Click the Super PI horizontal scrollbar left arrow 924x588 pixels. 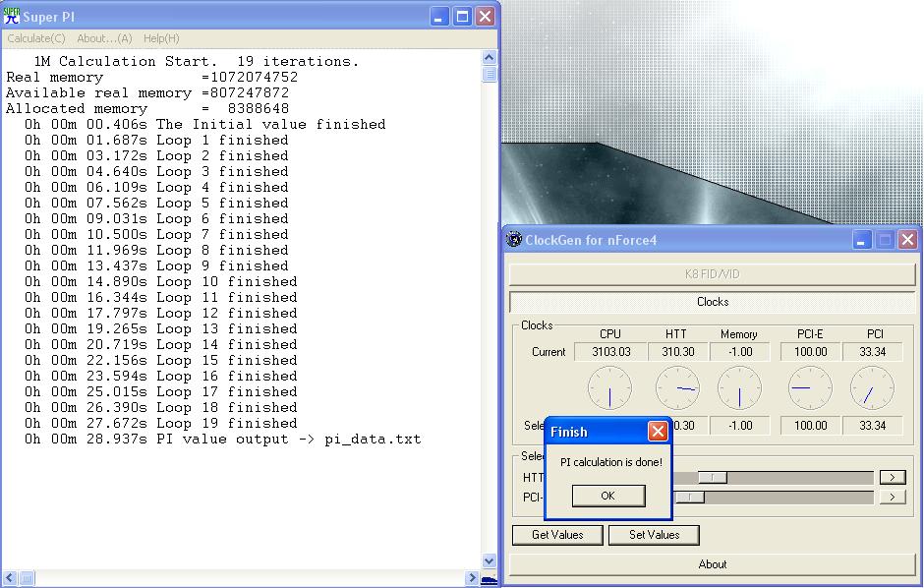point(9,578)
